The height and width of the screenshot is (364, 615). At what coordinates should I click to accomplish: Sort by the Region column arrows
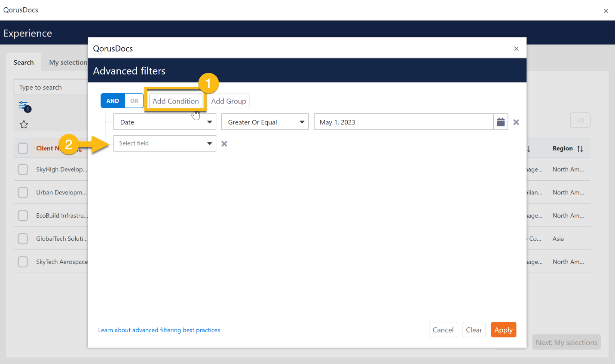click(x=580, y=149)
